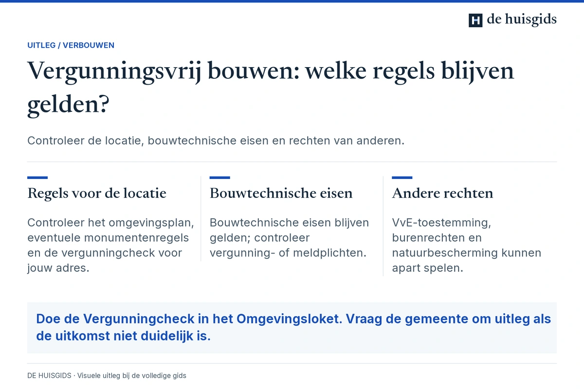Click the paragraph about 'VvE-toestemming, burenrechten'

[x=466, y=245]
